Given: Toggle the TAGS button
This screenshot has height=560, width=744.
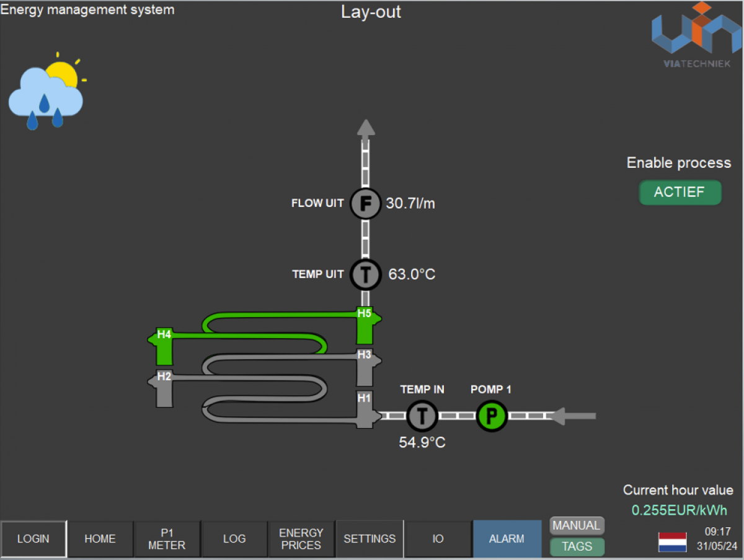Looking at the screenshot, I should (x=577, y=547).
